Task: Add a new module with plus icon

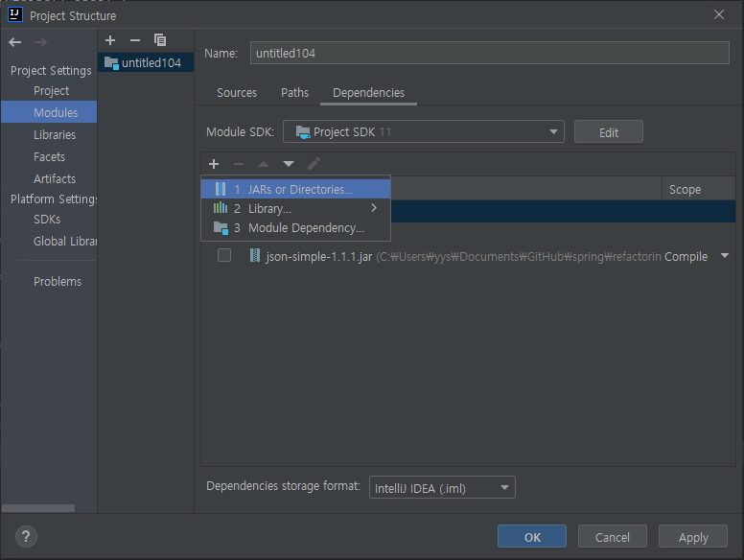Action: [110, 40]
